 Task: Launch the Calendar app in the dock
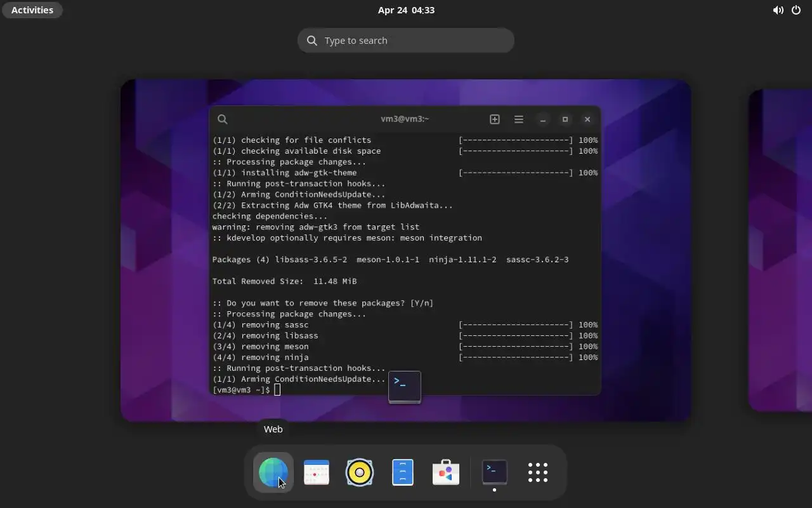tap(317, 472)
